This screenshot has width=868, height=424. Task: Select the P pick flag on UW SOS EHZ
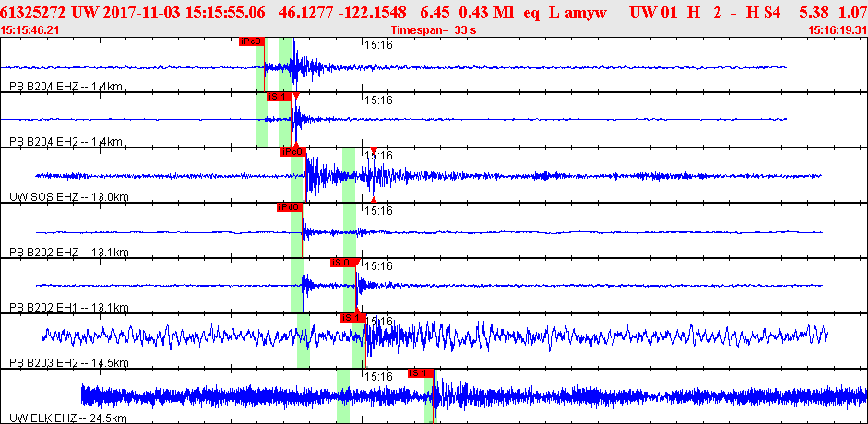coord(292,152)
